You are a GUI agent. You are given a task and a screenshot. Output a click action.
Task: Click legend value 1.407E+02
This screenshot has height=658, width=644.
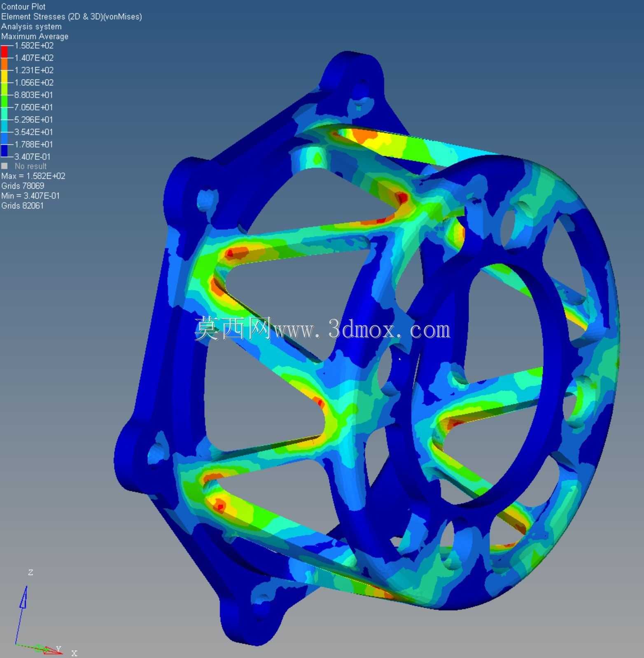[34, 58]
